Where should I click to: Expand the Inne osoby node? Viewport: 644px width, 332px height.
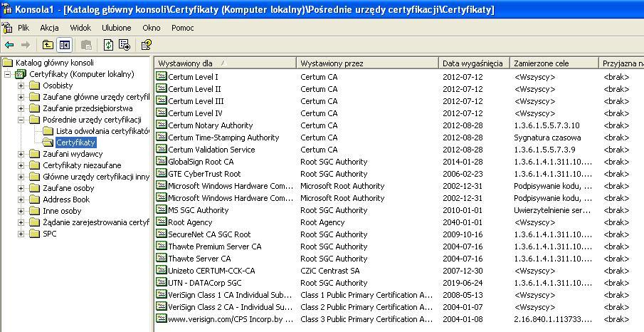tap(21, 211)
